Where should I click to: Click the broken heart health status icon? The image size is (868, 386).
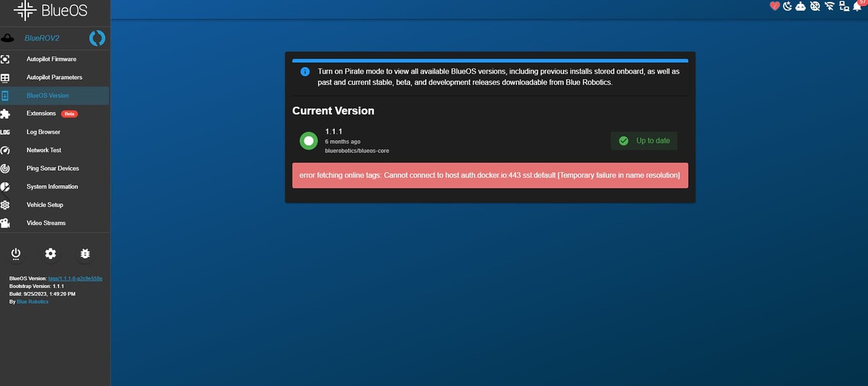(x=774, y=6)
